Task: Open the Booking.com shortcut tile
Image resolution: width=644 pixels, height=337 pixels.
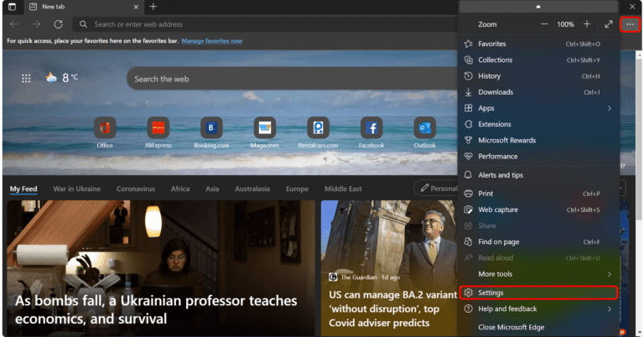Action: pyautogui.click(x=211, y=128)
